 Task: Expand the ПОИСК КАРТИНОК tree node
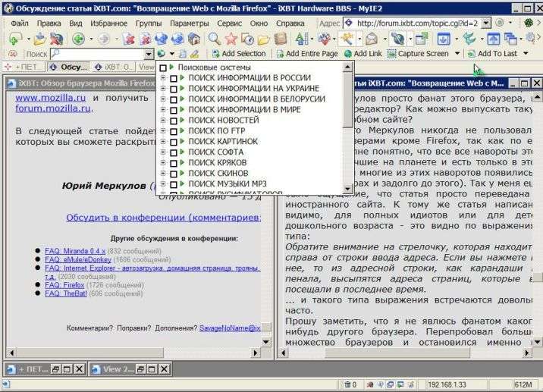(x=163, y=142)
